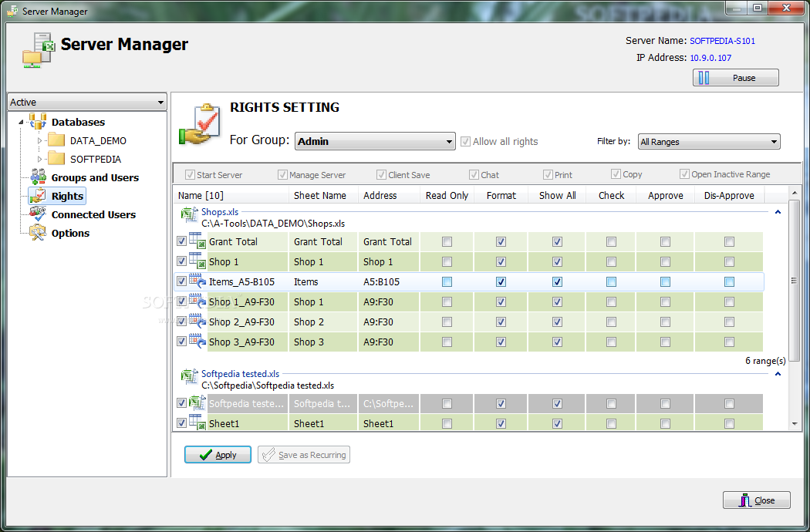Click the Items_A5-B105 range icon
810x532 pixels.
tap(197, 281)
